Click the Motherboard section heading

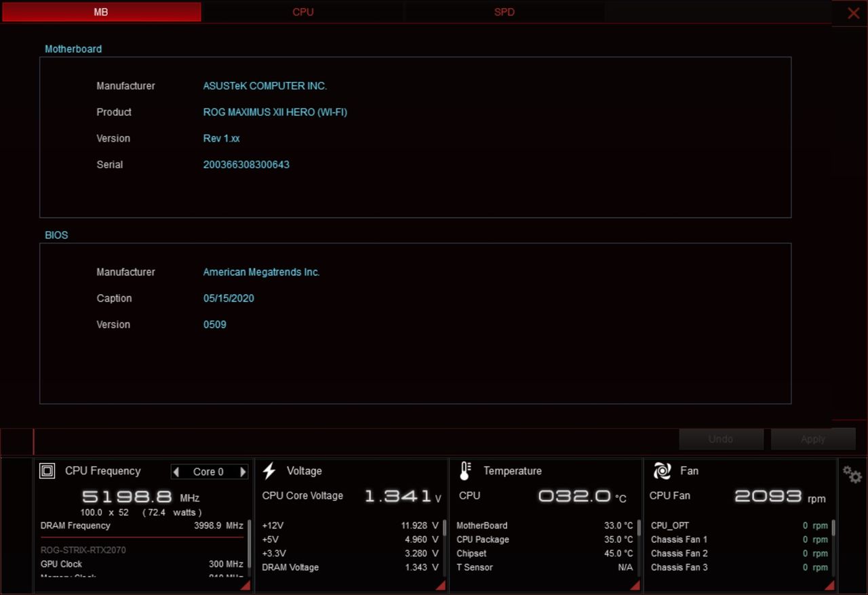73,49
